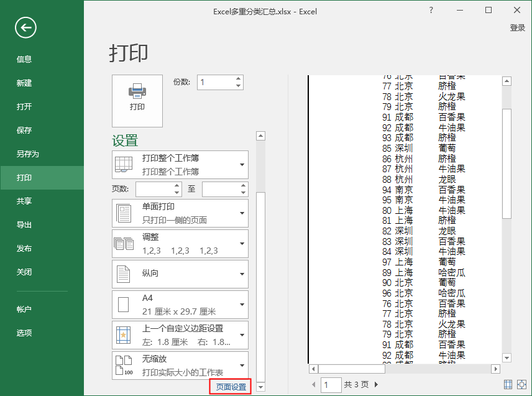
Task: Click the settings panel scrollbar thumb
Action: [x=260, y=287]
